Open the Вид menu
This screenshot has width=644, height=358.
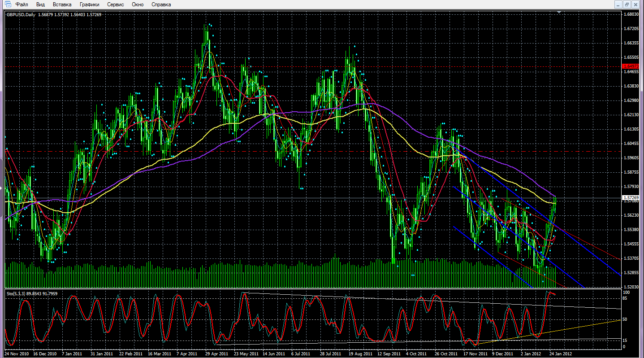40,4
